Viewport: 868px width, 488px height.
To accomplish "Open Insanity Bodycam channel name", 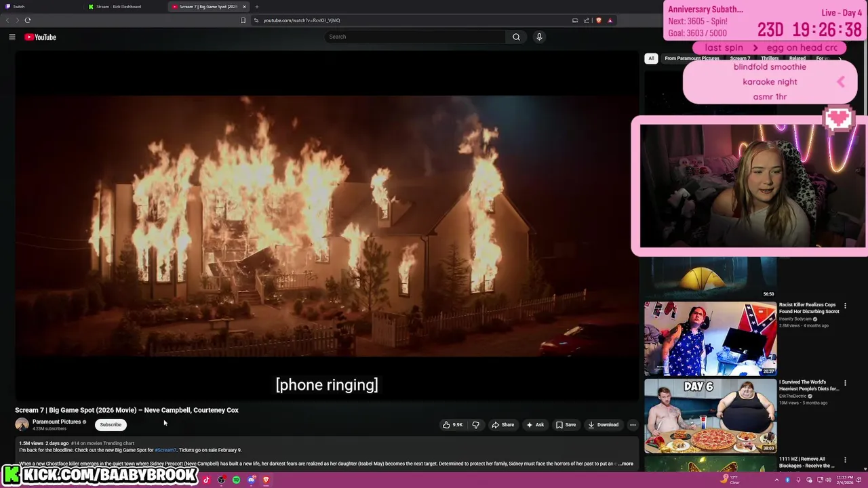I will click(795, 319).
